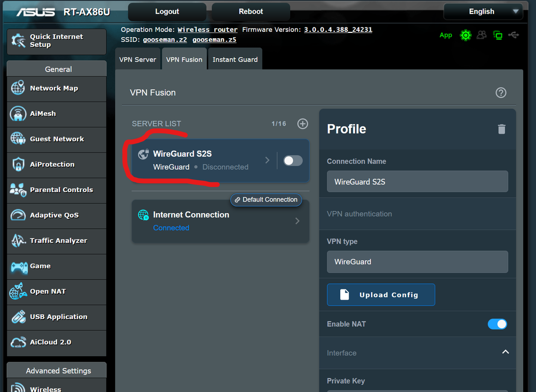Click the USB Application icon
The height and width of the screenshot is (392, 536).
coord(19,317)
